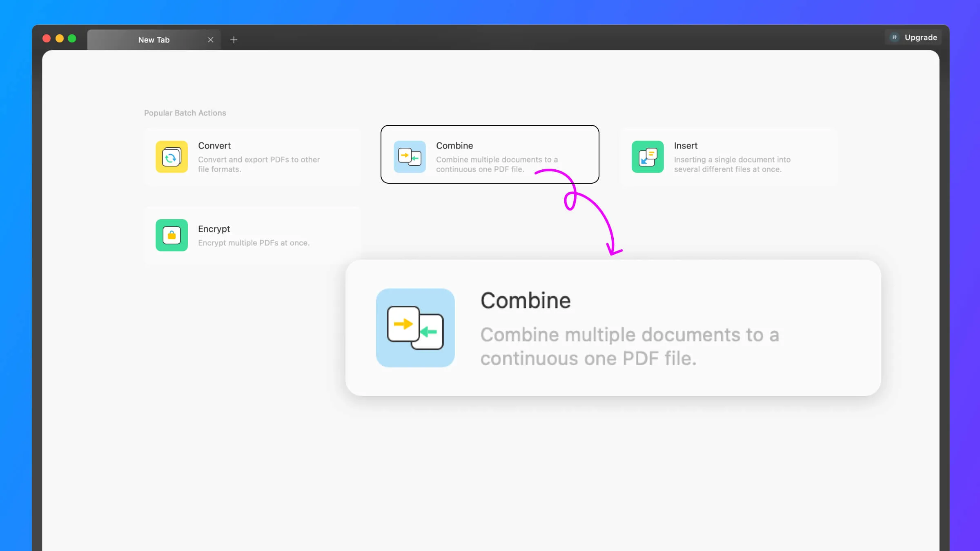Click the Combine tool icon in popup

(x=414, y=328)
